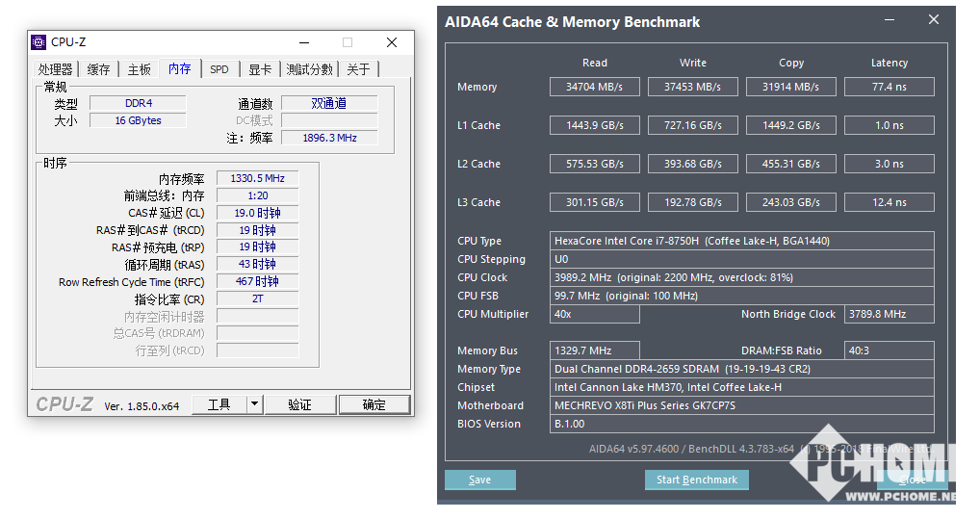Click the 确定 button

coord(374,404)
